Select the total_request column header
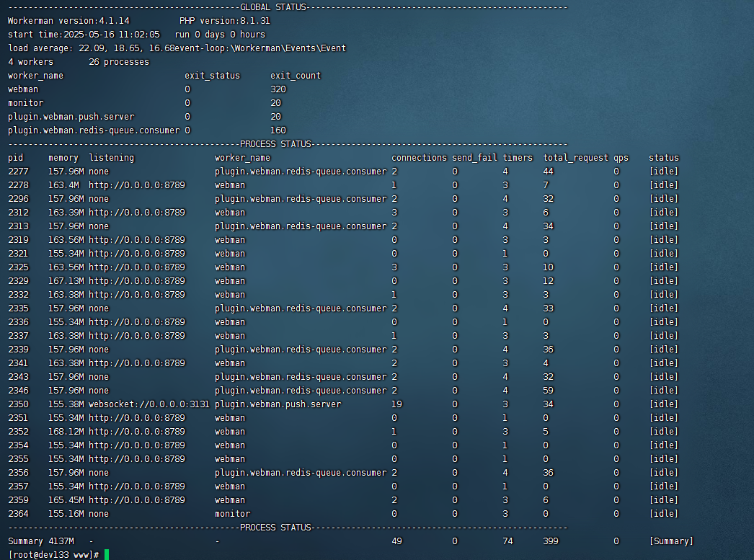754x560 pixels. 576,158
